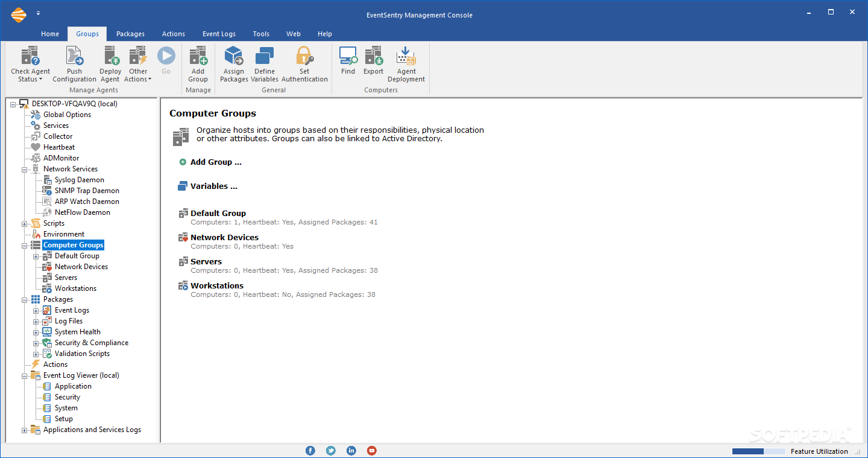The width and height of the screenshot is (868, 458).
Task: Open Network Devices group in main pane
Action: pos(224,238)
